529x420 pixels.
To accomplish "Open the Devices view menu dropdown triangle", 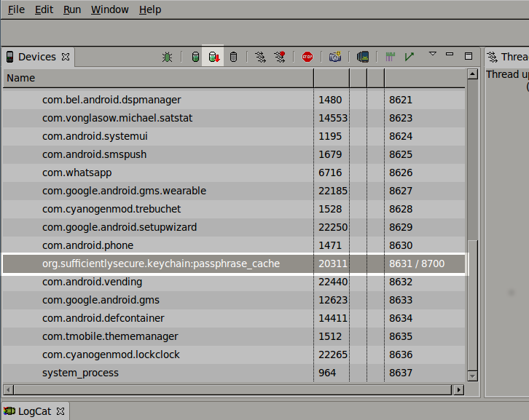I will click(432, 54).
